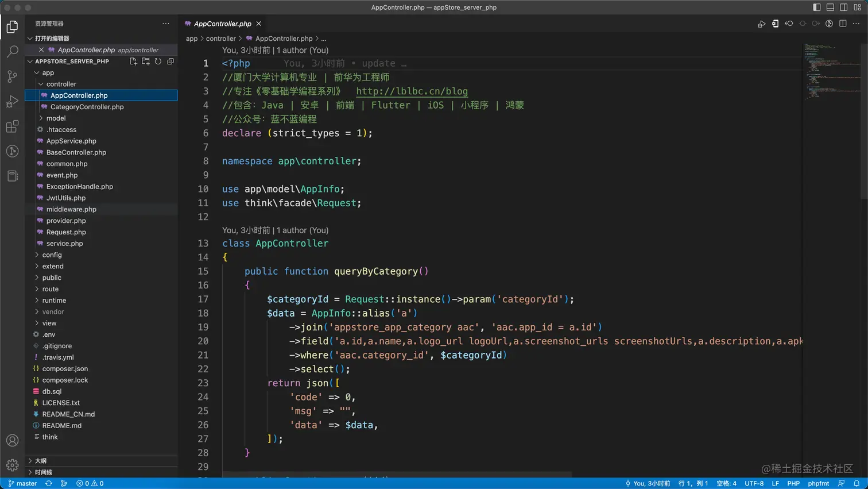Close AppController.php in open editors list
Image resolution: width=868 pixels, height=489 pixels.
point(41,50)
